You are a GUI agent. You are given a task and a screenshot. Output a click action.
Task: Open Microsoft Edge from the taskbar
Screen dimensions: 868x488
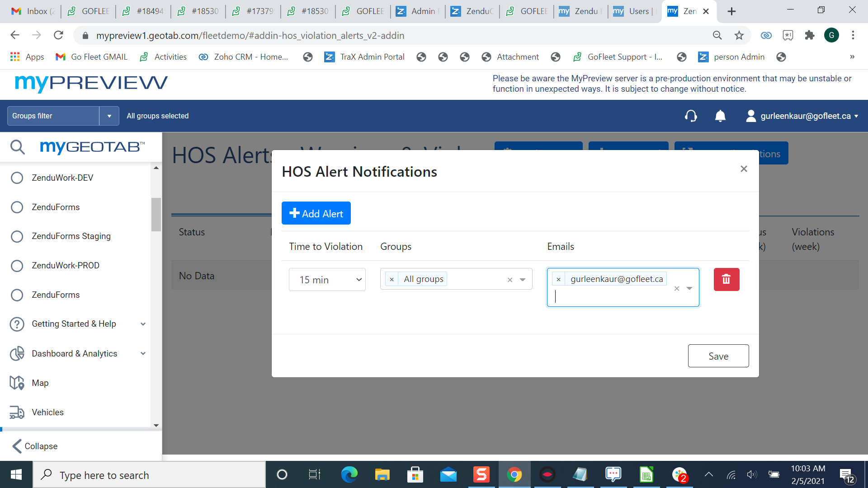(x=349, y=474)
